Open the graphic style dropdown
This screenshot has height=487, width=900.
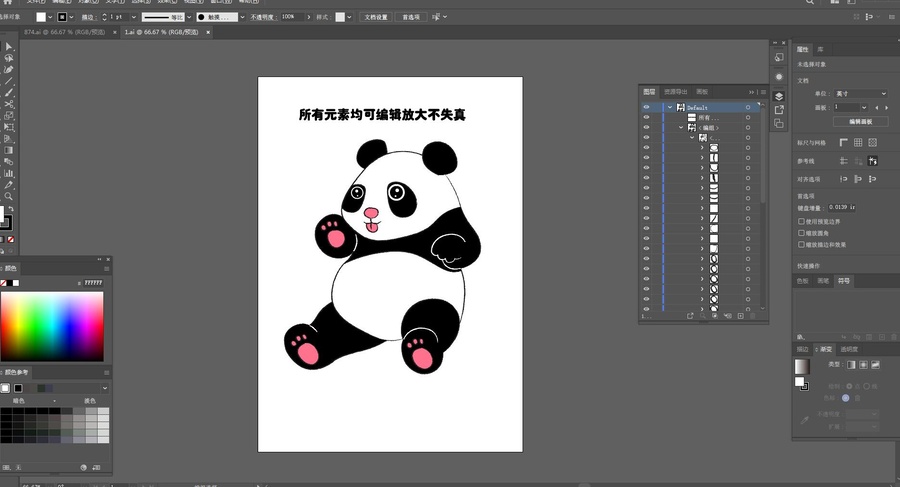tap(349, 17)
